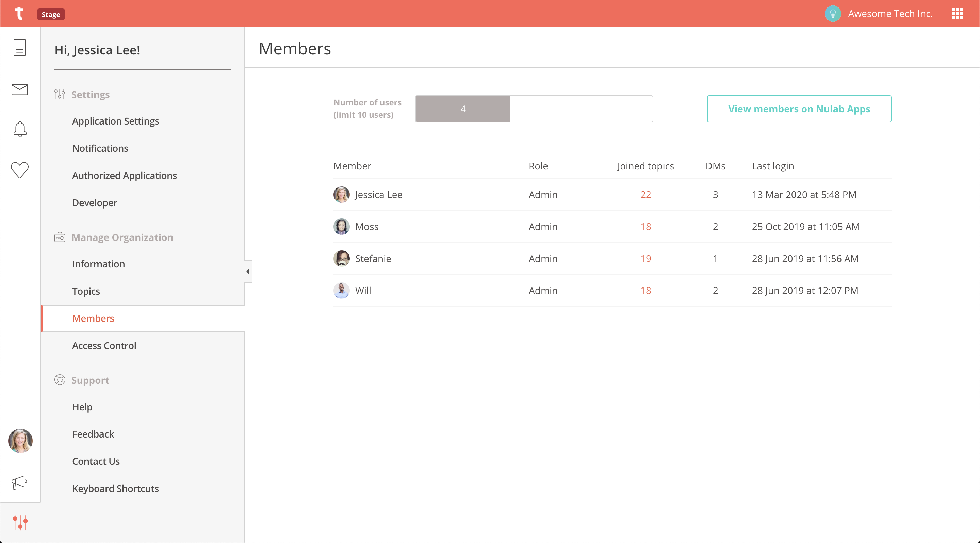Click the DMs column header

click(715, 166)
